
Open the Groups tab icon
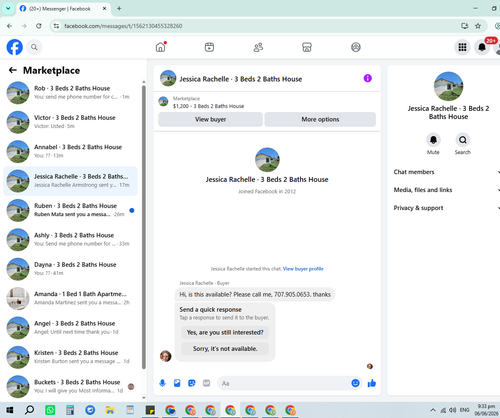pyautogui.click(x=356, y=47)
